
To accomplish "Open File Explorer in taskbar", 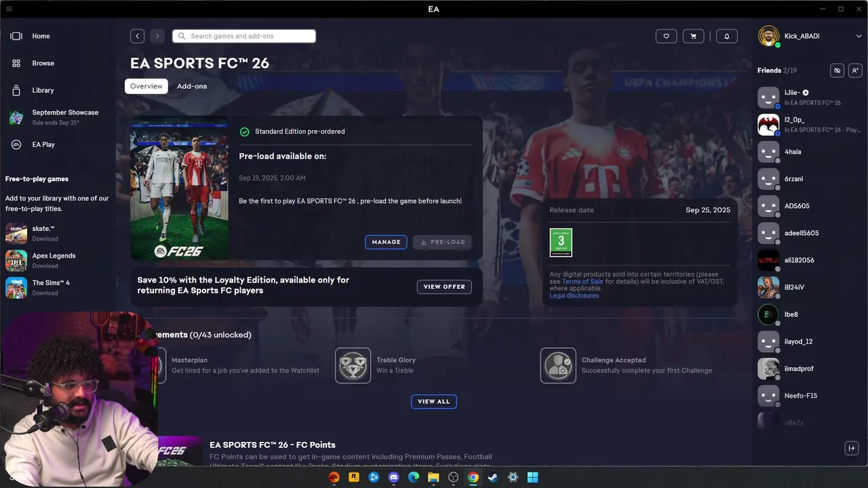I will pyautogui.click(x=433, y=477).
